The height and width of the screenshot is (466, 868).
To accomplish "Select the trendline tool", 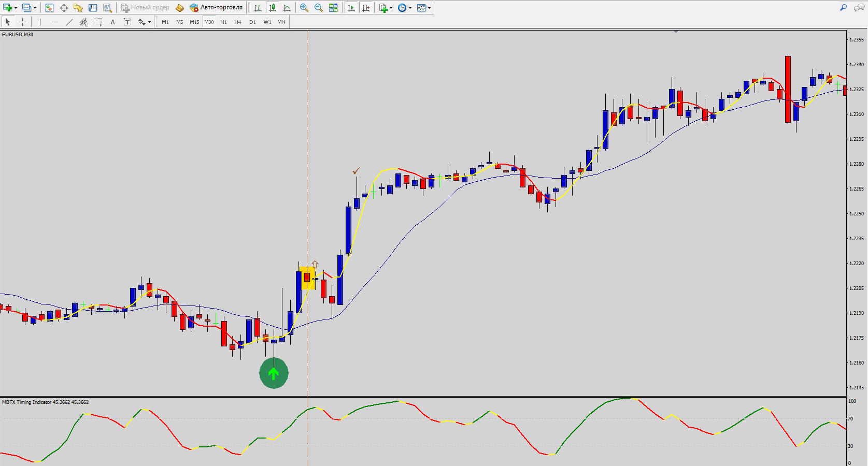I will point(69,22).
